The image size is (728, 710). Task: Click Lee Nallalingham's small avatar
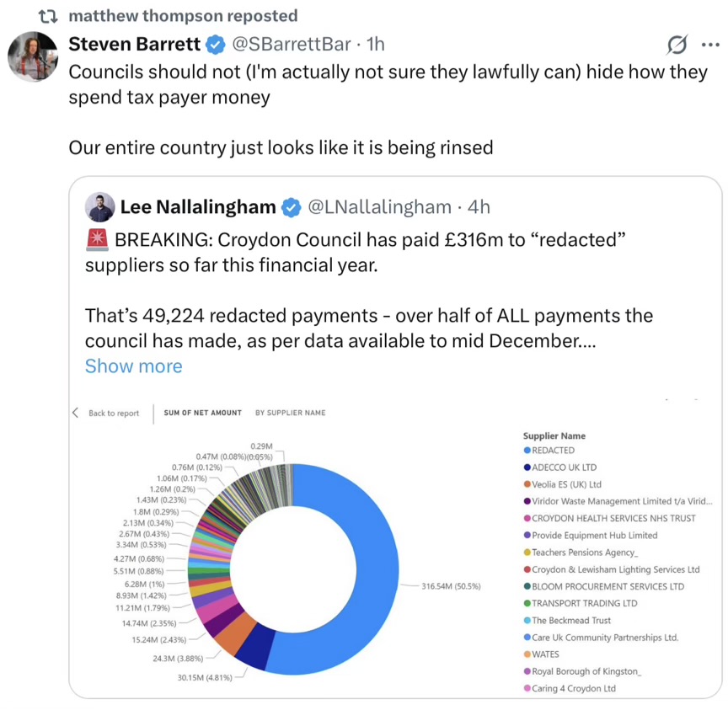click(x=99, y=207)
